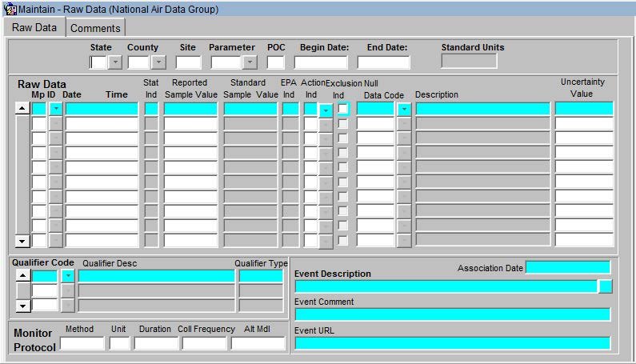Toggle Exclusion Ind checkbox in sixth row
Viewport: 636px width, 364px height.
343,182
